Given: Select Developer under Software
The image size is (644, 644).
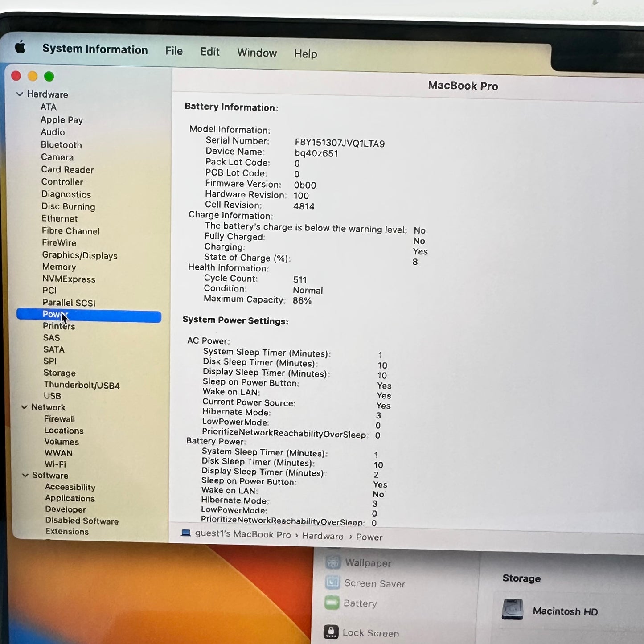Looking at the screenshot, I should coord(66,509).
